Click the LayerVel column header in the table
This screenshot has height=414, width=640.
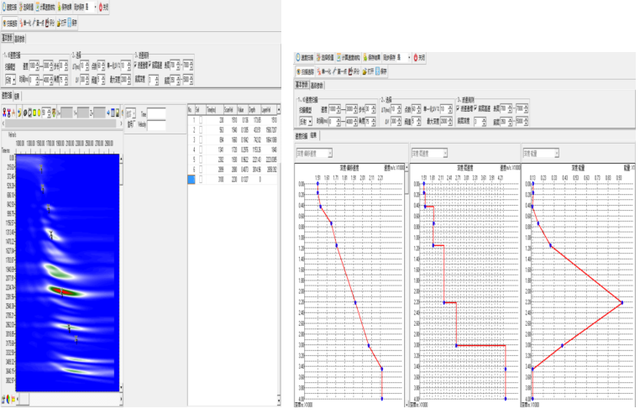pyautogui.click(x=267, y=110)
